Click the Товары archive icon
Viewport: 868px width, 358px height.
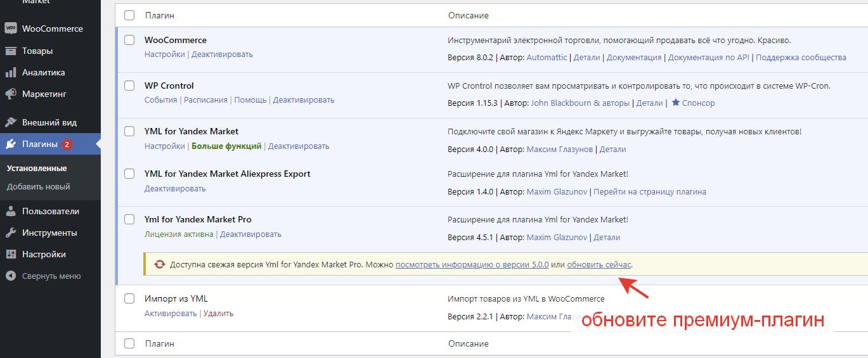click(x=10, y=51)
